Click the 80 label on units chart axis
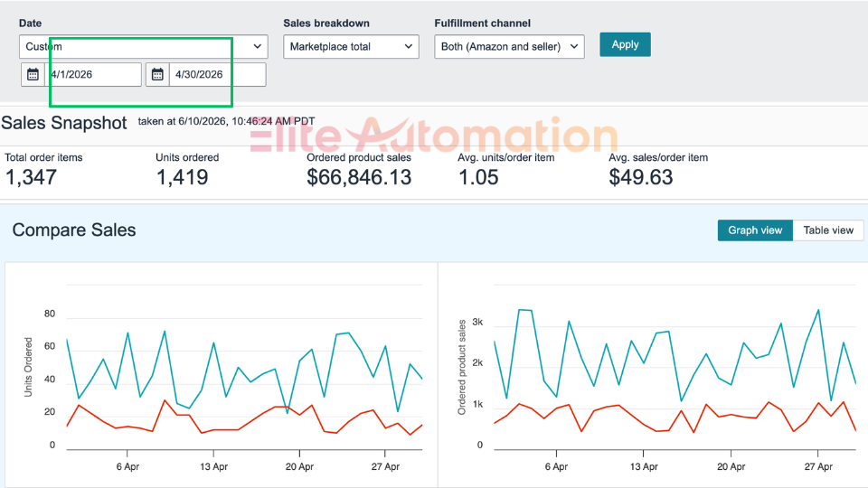Screen dimensions: 868x488 tap(50, 314)
